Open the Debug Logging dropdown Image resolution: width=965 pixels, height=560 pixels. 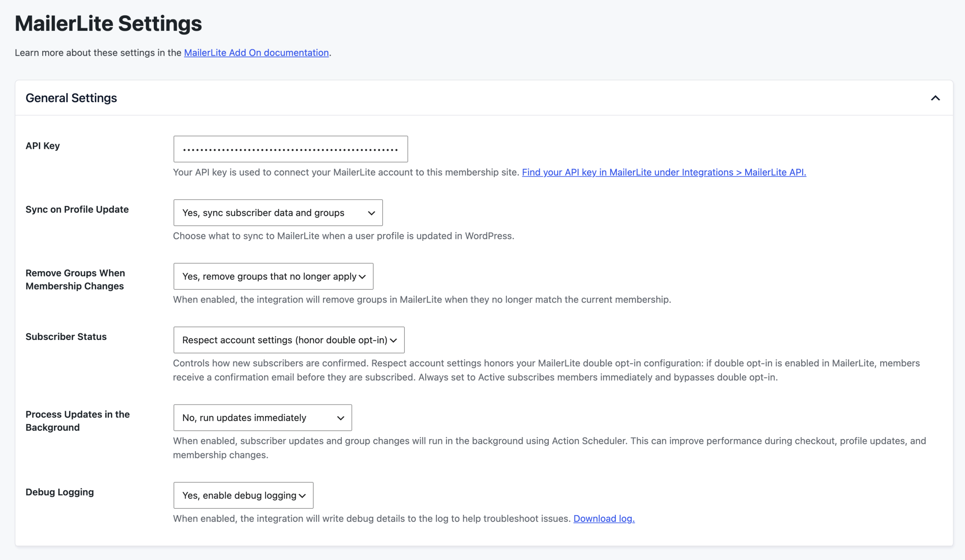(243, 495)
